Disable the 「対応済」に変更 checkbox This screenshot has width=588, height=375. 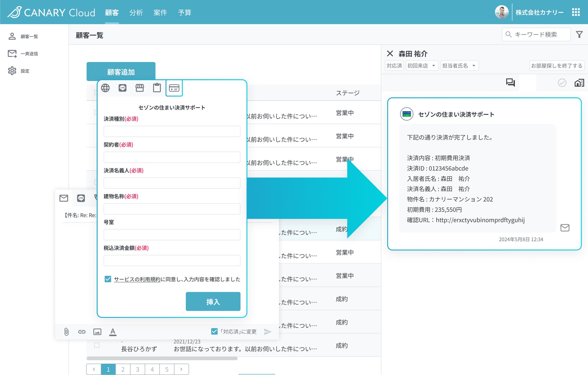(214, 331)
